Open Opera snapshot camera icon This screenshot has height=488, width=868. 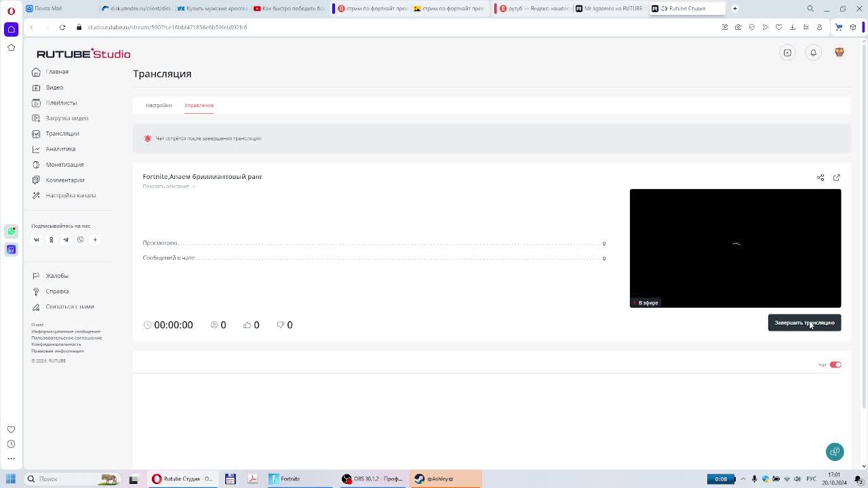[738, 27]
